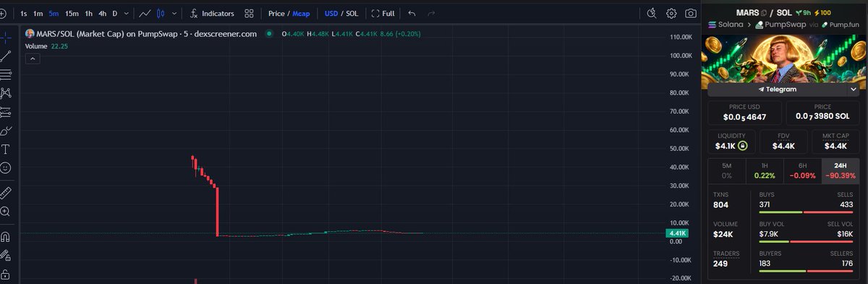Screen dimensions: 868x284
Task: Select the D daily timeframe
Action: tap(114, 13)
